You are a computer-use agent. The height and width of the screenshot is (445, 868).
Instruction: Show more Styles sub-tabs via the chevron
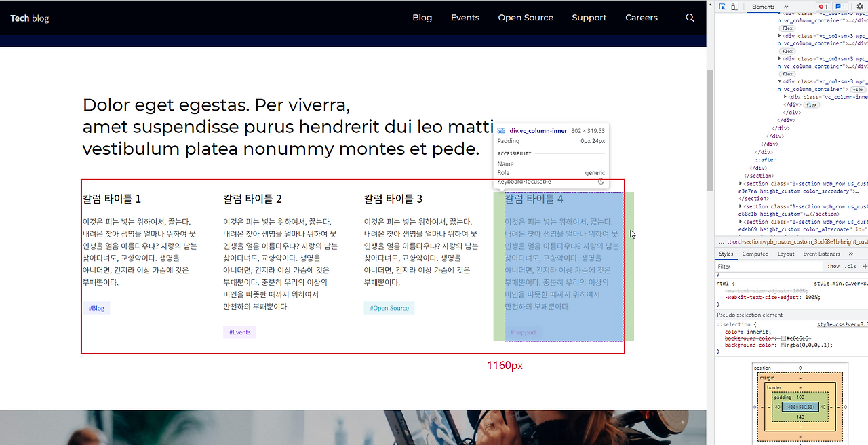click(851, 254)
